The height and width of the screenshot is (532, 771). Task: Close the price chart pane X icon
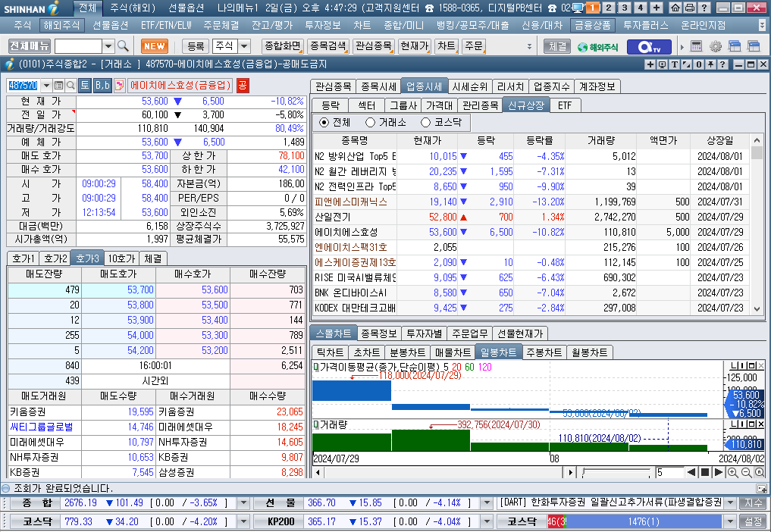[x=760, y=366]
